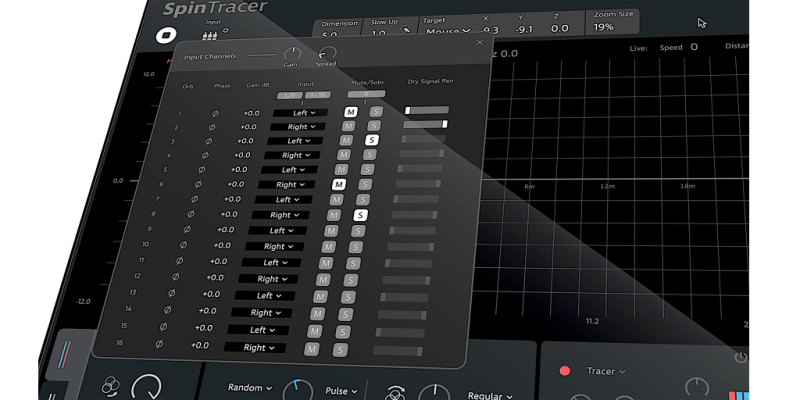The image size is (800, 400).
Task: Open orb 1 input dropdown set to Left
Action: [301, 113]
